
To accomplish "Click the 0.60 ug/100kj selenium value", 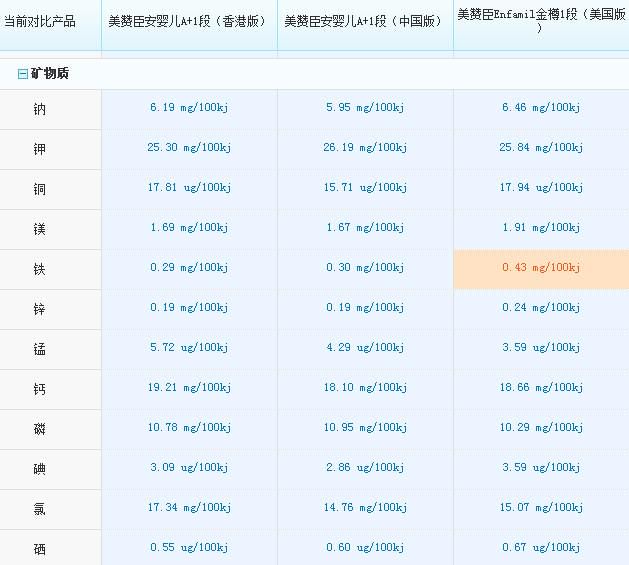I will pyautogui.click(x=365, y=548).
